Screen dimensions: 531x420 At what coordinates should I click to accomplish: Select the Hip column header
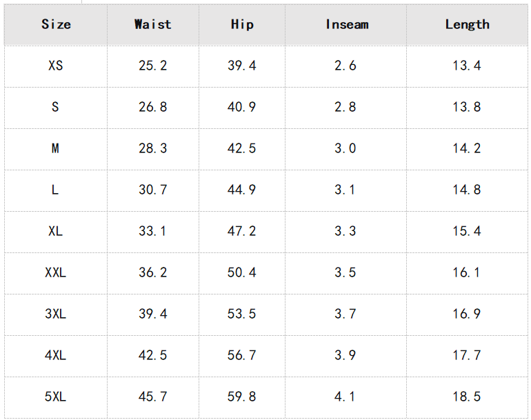tap(242, 24)
